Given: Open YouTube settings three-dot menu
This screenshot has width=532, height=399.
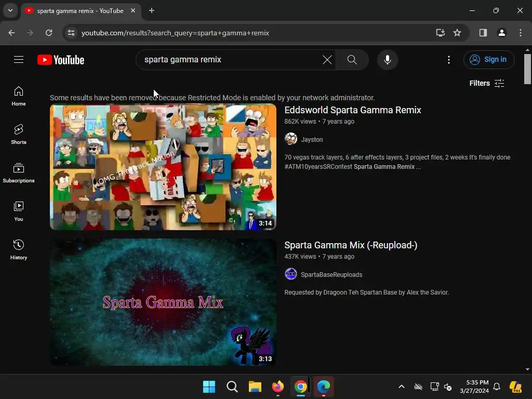Looking at the screenshot, I should pyautogui.click(x=448, y=60).
